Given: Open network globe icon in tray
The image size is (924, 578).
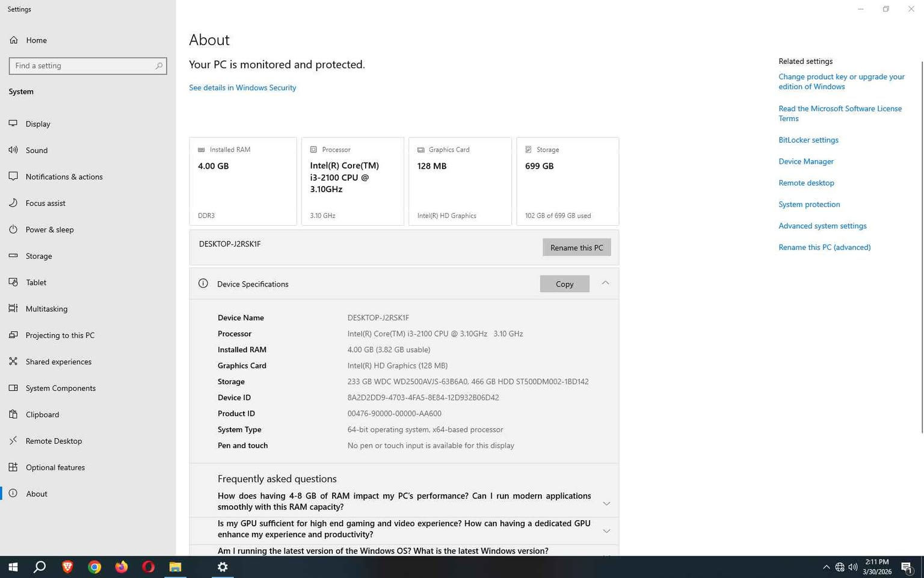Looking at the screenshot, I should coord(840,567).
